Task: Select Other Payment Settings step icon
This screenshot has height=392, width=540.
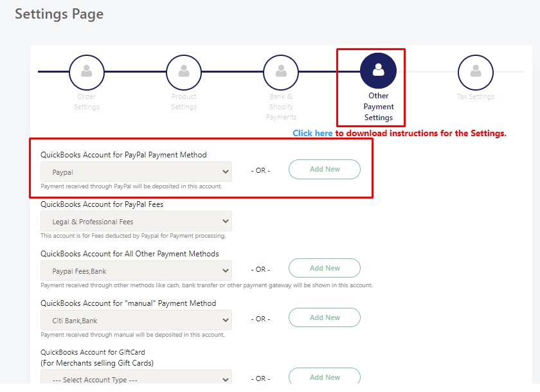Action: pyautogui.click(x=378, y=71)
